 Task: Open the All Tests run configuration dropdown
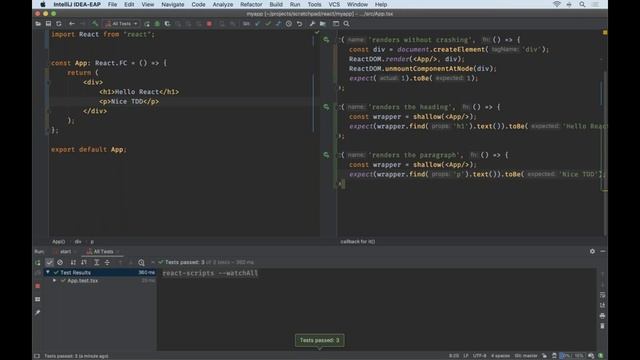click(121, 24)
